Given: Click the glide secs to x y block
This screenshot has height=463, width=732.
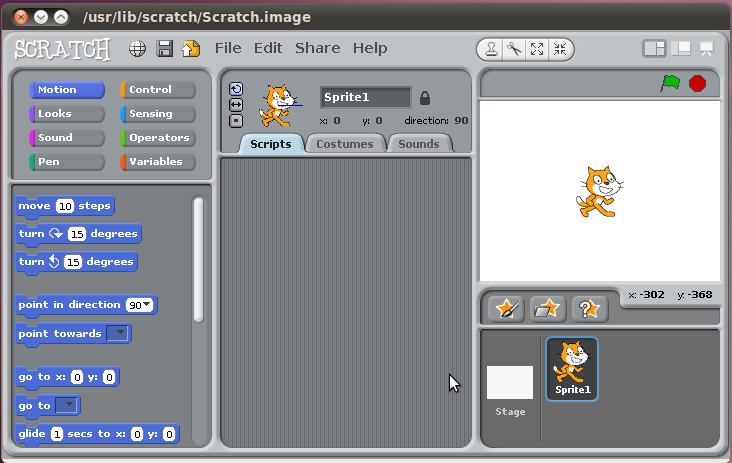Looking at the screenshot, I should [x=97, y=435].
